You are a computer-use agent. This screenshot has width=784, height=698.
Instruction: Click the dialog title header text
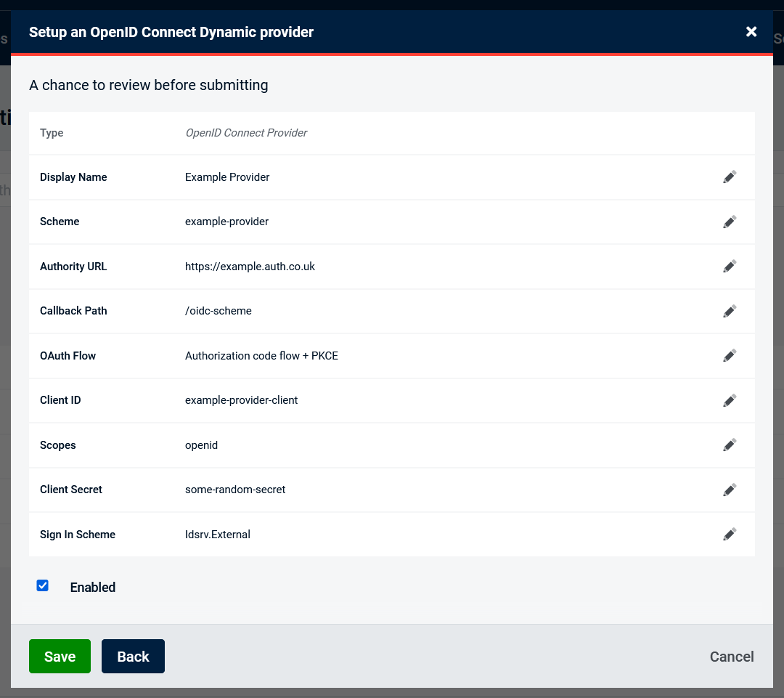[171, 32]
